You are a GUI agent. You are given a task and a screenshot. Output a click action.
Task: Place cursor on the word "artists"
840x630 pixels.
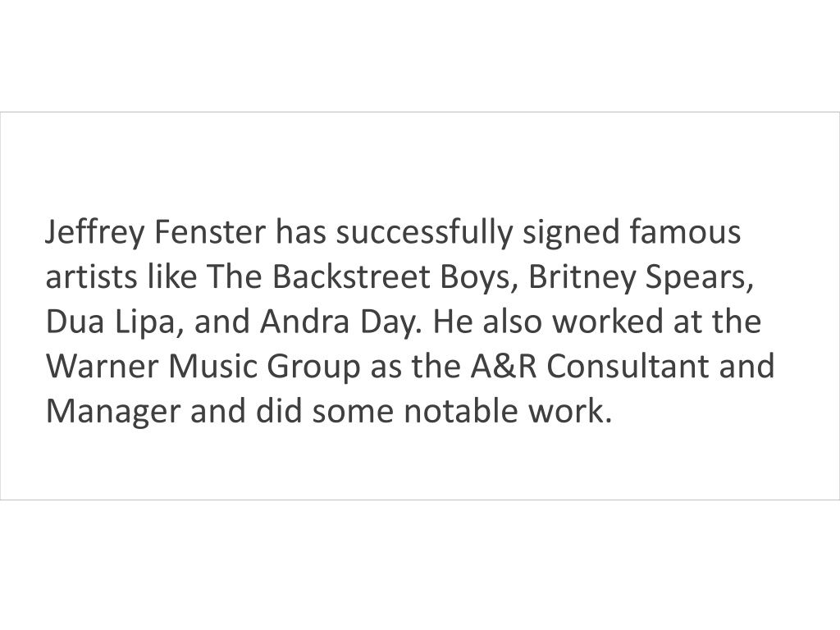(91, 277)
